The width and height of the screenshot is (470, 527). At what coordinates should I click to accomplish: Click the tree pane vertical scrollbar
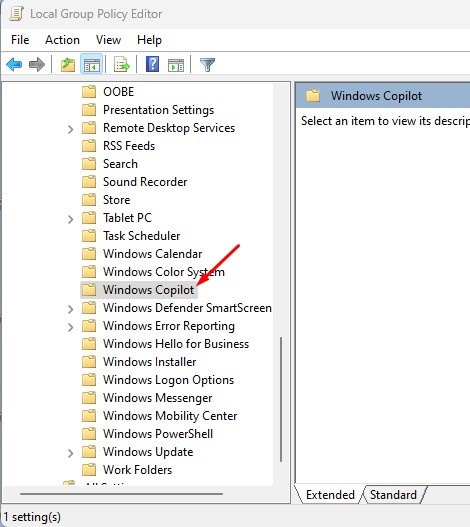pos(281,399)
